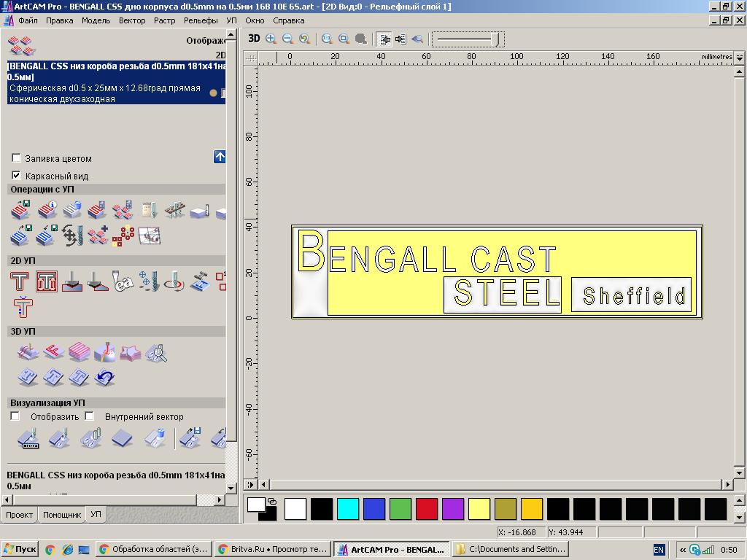Open the Рельефы menu
The image size is (747, 560).
point(201,20)
